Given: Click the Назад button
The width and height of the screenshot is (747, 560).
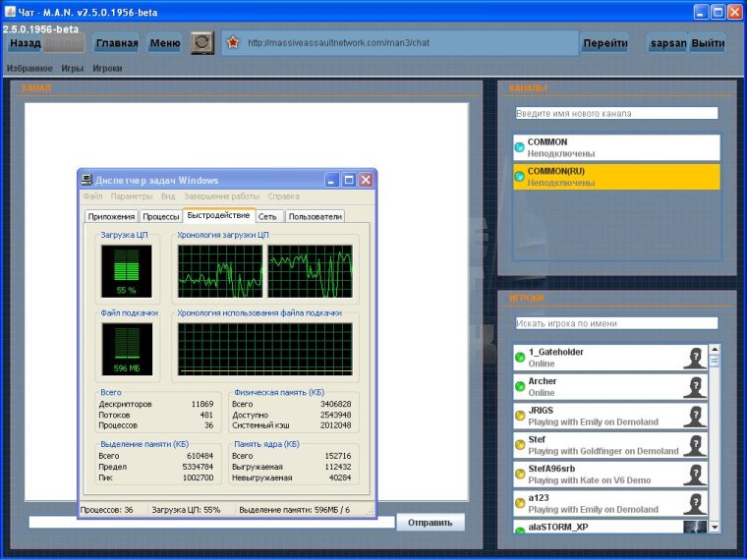Looking at the screenshot, I should click(26, 43).
